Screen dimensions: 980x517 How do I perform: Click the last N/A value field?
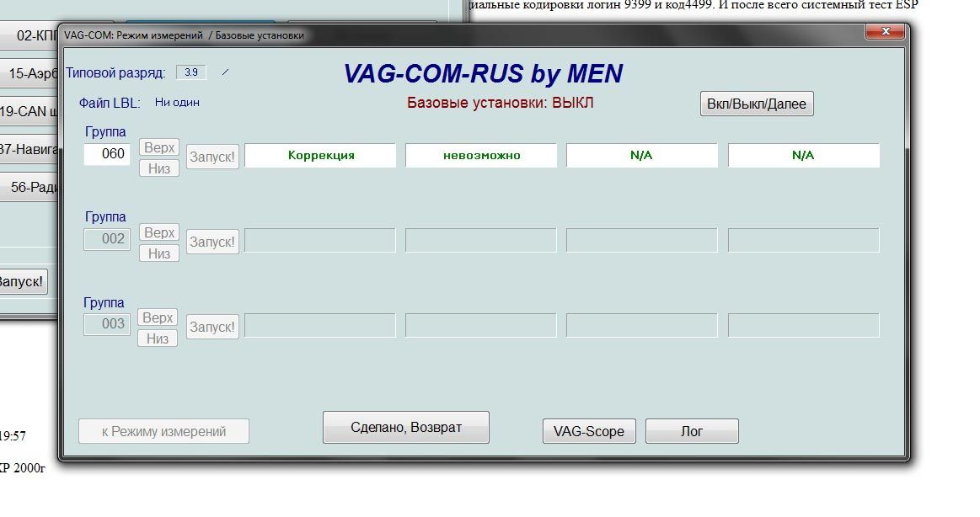pos(804,156)
